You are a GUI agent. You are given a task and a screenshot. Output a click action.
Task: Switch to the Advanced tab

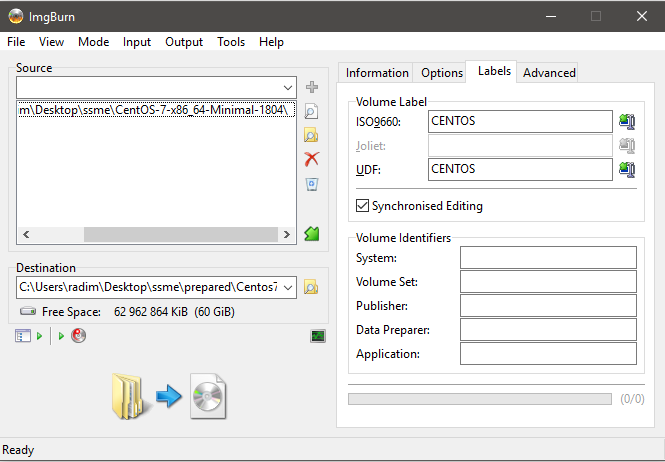pos(549,73)
